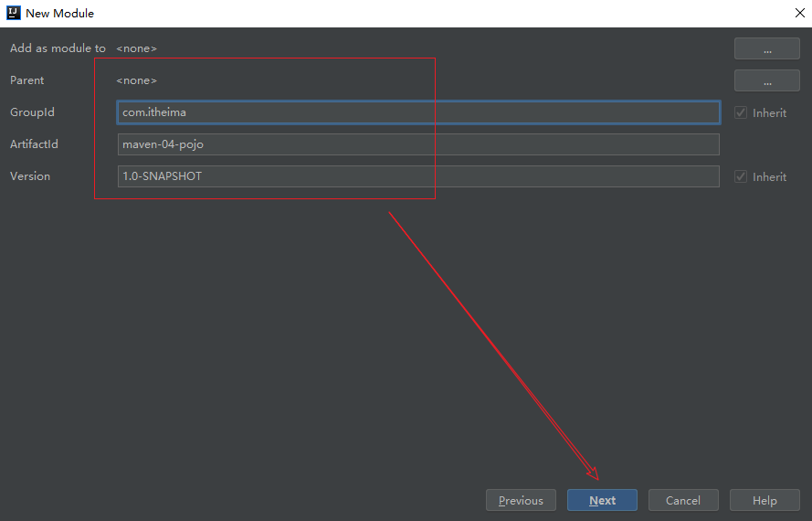The height and width of the screenshot is (521, 812).
Task: Open Help for this dialog
Action: (765, 500)
